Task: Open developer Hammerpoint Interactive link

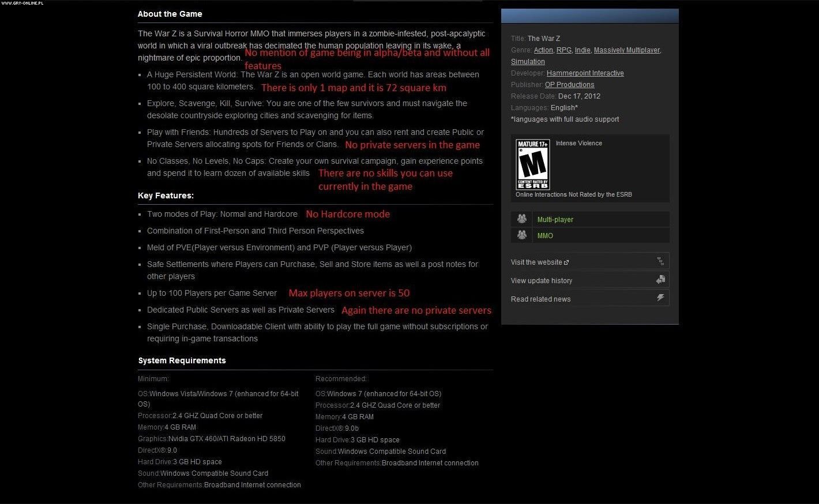Action: pyautogui.click(x=585, y=73)
